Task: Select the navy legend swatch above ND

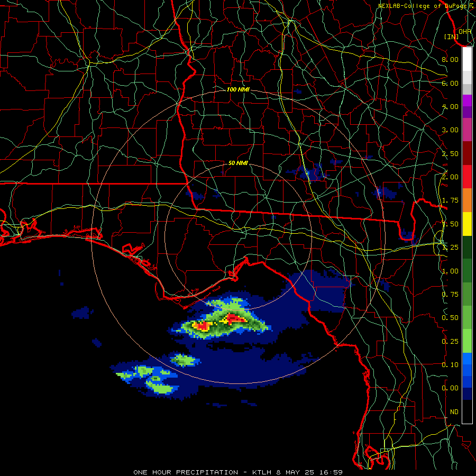Action: coord(467,394)
